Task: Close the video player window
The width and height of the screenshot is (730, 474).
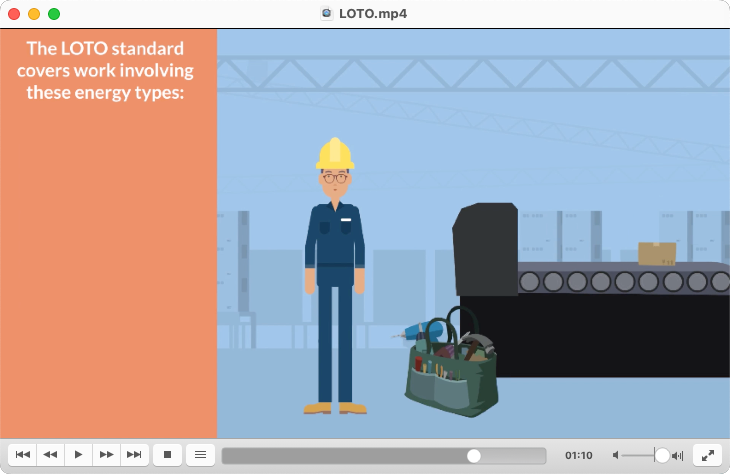Action: pyautogui.click(x=14, y=14)
